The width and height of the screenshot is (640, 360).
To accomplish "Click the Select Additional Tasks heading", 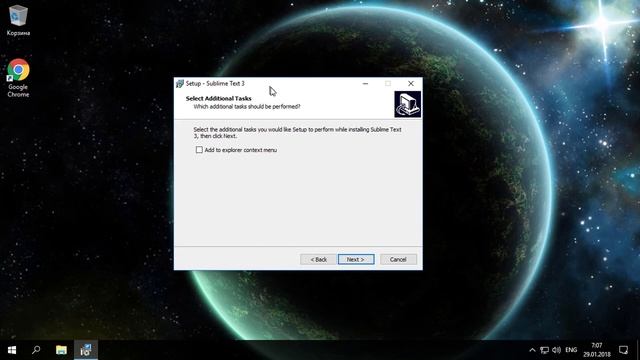I will 218,98.
